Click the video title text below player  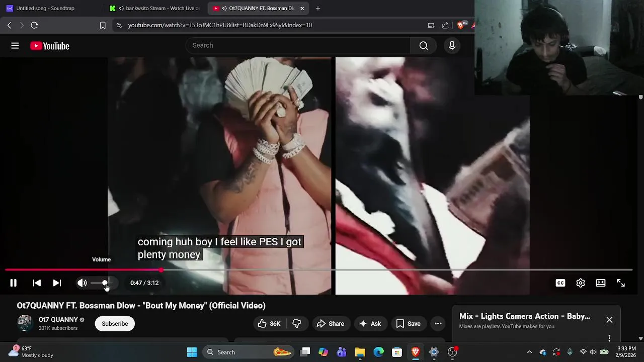click(141, 306)
